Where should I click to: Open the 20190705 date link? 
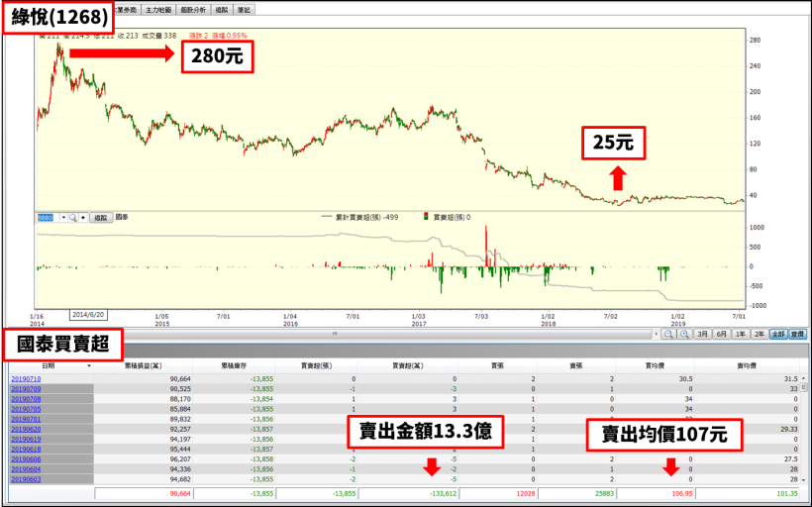(26, 409)
